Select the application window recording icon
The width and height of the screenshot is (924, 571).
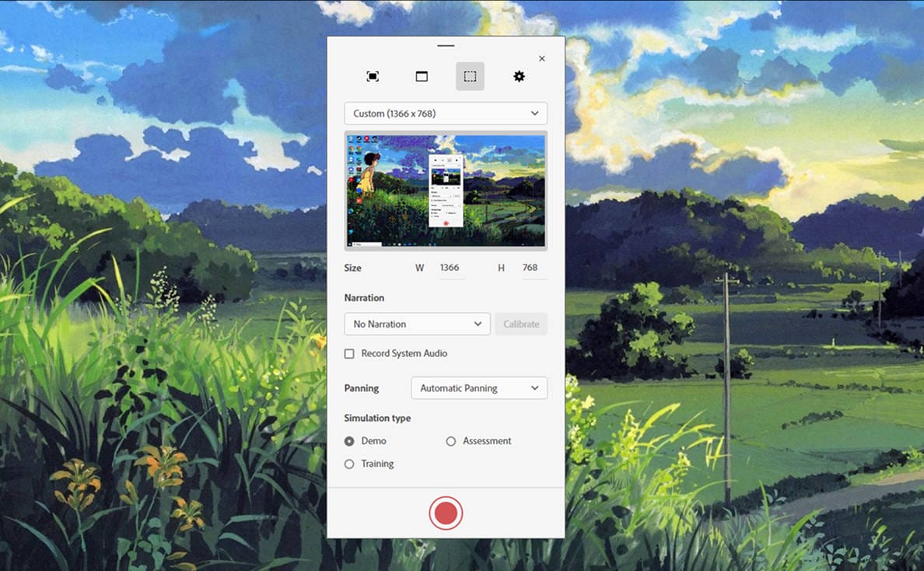[422, 76]
